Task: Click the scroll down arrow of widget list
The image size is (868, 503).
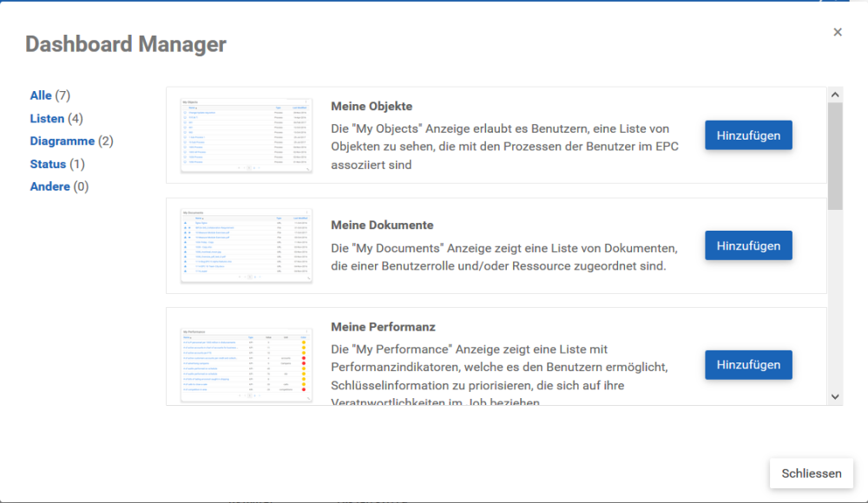Action: [x=835, y=396]
